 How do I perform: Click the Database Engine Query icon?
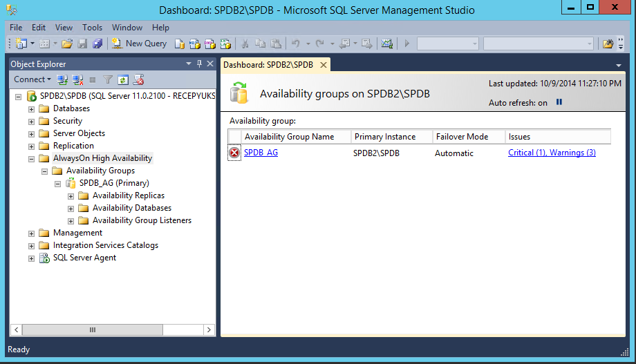(179, 44)
